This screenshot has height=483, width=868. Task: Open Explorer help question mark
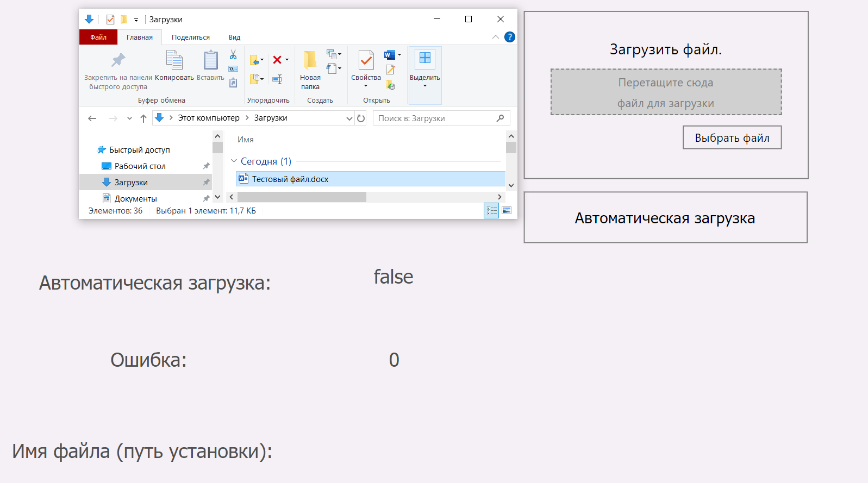tap(509, 37)
